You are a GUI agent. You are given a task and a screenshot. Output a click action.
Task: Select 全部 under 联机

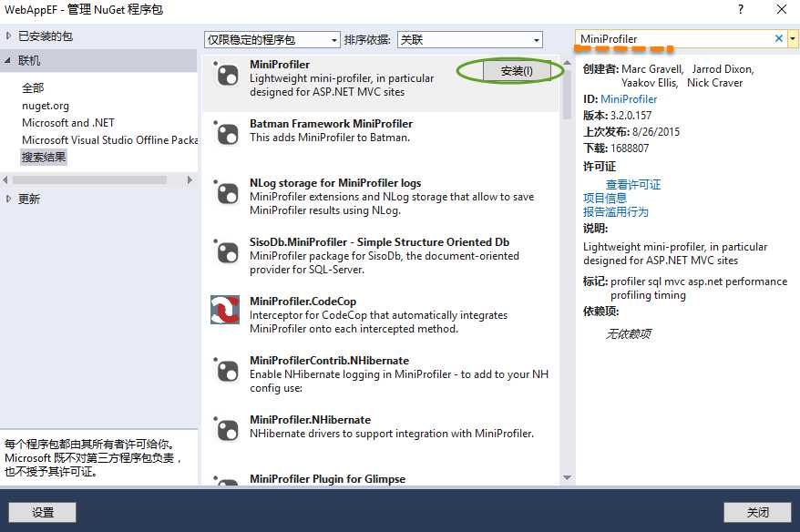point(33,87)
